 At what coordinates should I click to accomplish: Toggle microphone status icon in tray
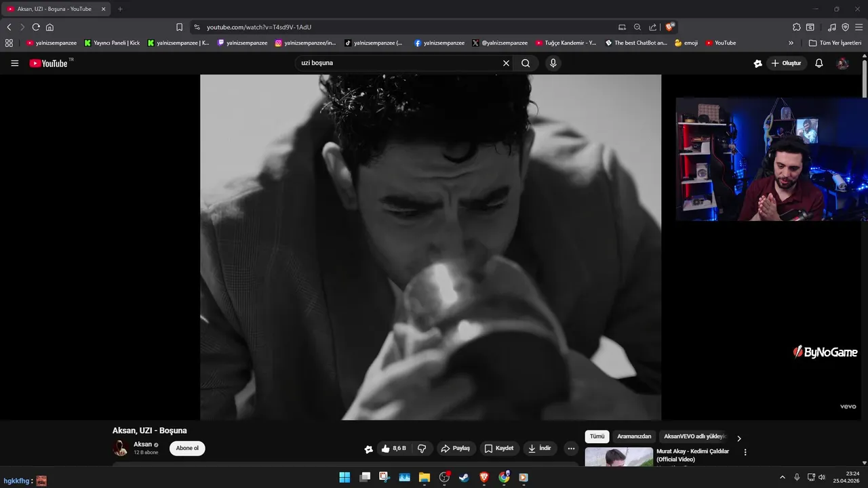tap(797, 477)
